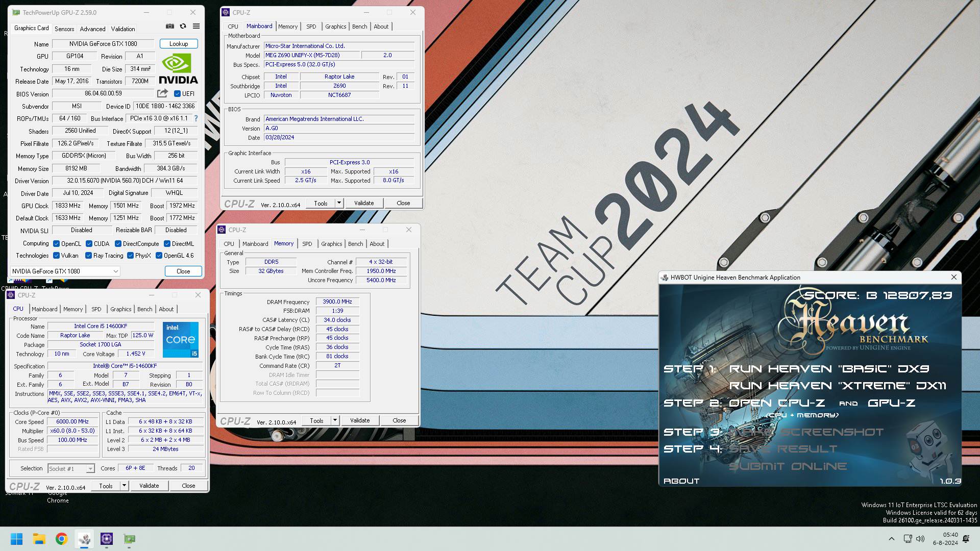Click the taskbar clock showing 05:40
The width and height of the screenshot is (980, 551).
point(945,539)
